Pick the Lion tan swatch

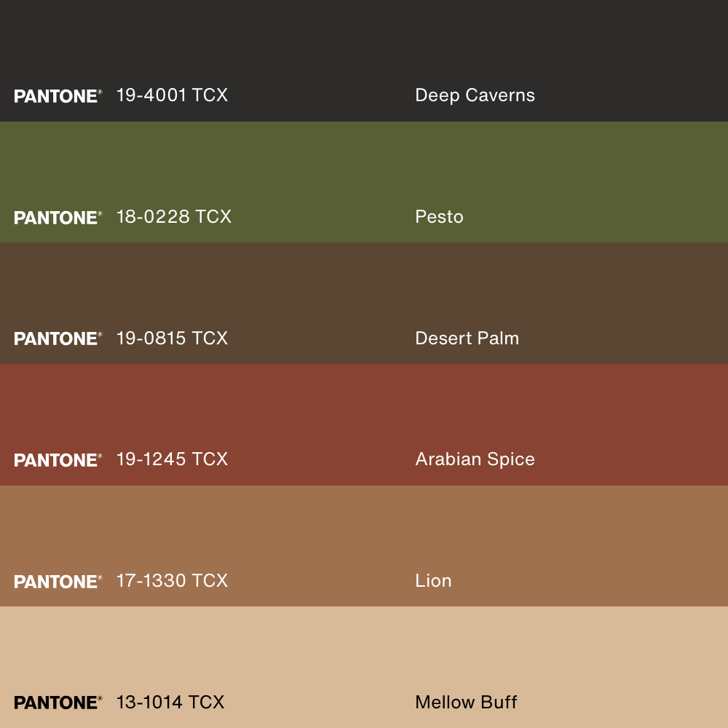point(364,546)
